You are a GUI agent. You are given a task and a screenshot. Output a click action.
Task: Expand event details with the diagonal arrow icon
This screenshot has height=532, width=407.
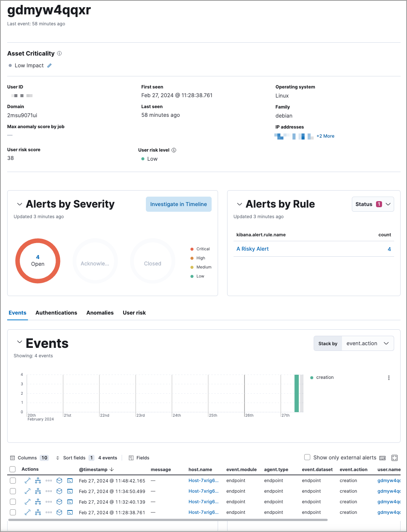pos(27,481)
